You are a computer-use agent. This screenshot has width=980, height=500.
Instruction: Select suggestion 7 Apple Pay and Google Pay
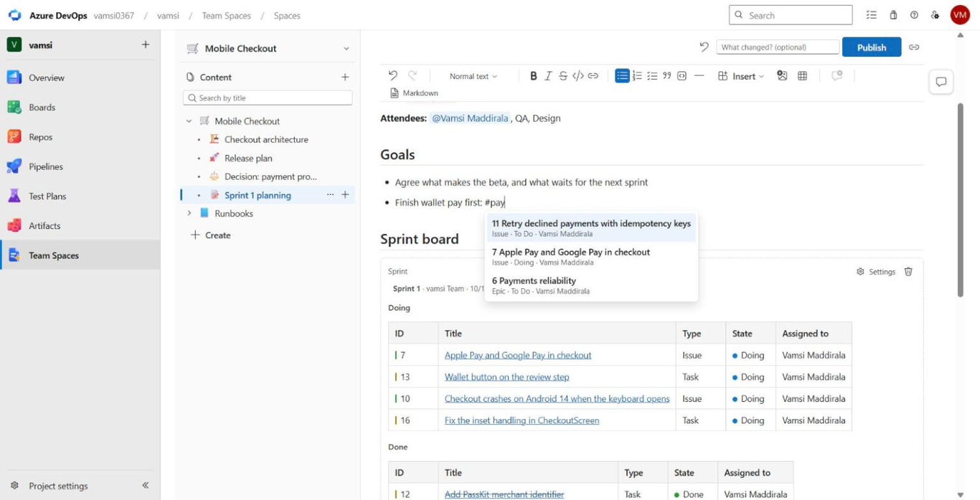591,257
